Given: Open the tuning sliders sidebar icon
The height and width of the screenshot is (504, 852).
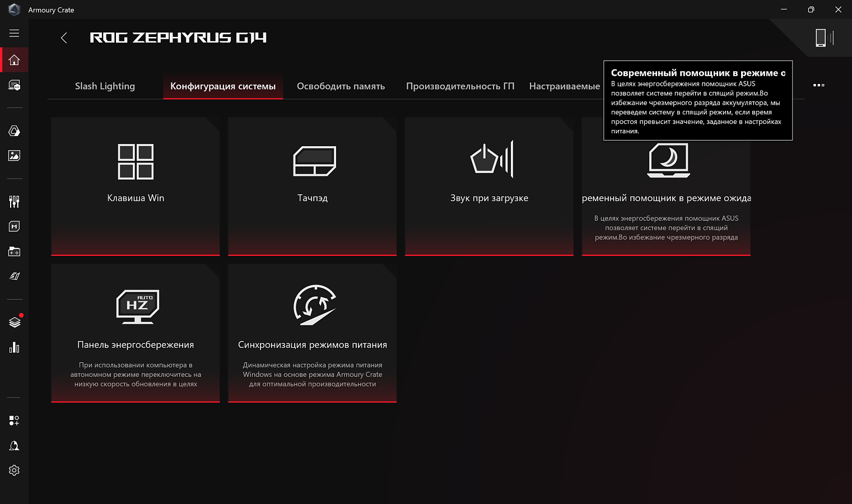Looking at the screenshot, I should click(14, 202).
